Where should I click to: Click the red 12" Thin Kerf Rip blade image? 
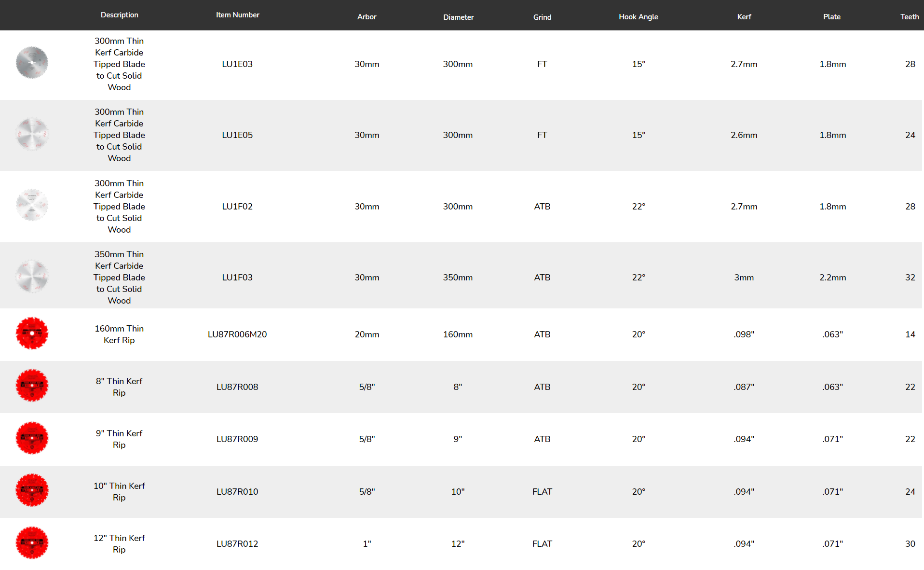(x=32, y=543)
